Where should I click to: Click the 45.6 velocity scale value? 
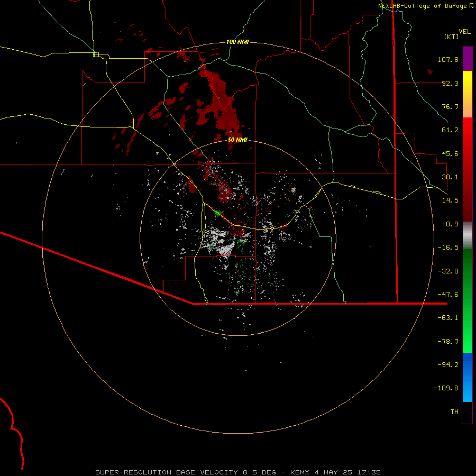click(450, 153)
